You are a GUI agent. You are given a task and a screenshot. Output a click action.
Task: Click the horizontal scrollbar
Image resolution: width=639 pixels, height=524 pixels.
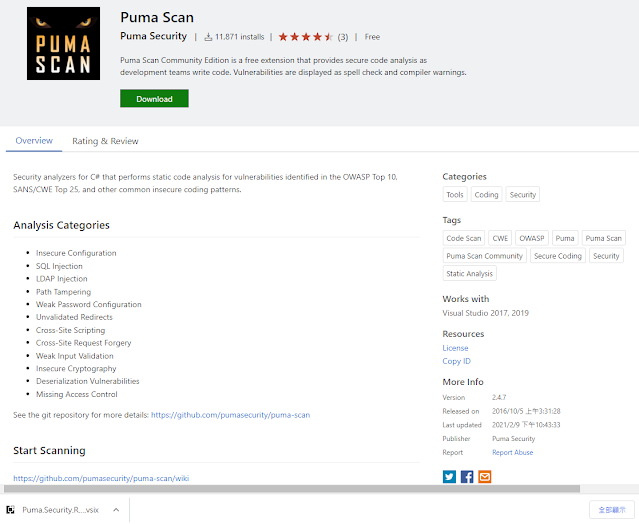(x=292, y=489)
